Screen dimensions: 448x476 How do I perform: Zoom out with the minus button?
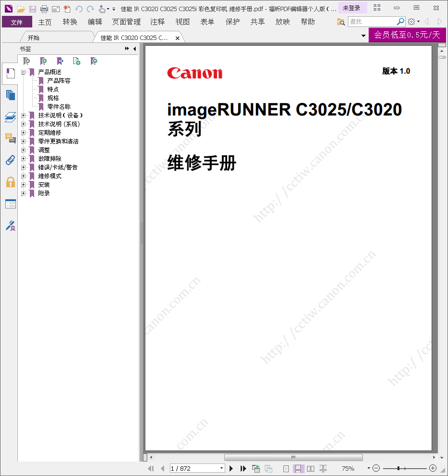[x=376, y=468]
